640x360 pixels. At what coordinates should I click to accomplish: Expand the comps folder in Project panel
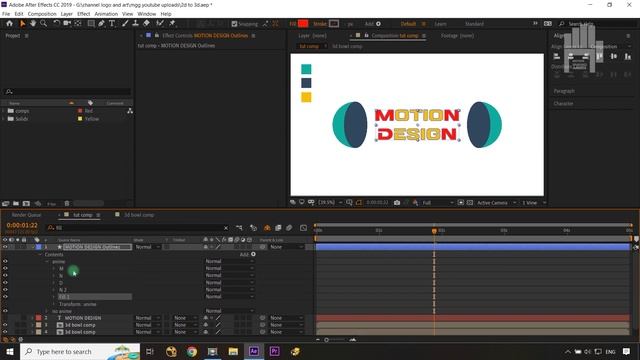[4, 111]
